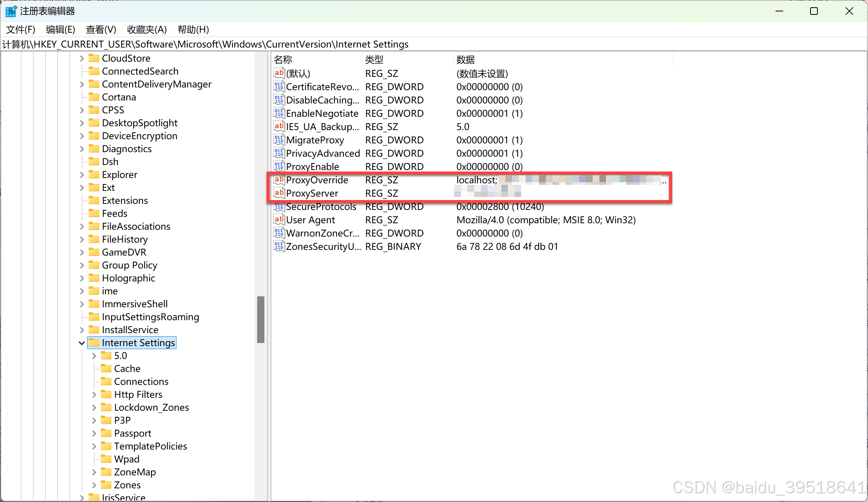Click the ProxyEnable DWORD value icon
The height and width of the screenshot is (502, 868).
(x=279, y=167)
